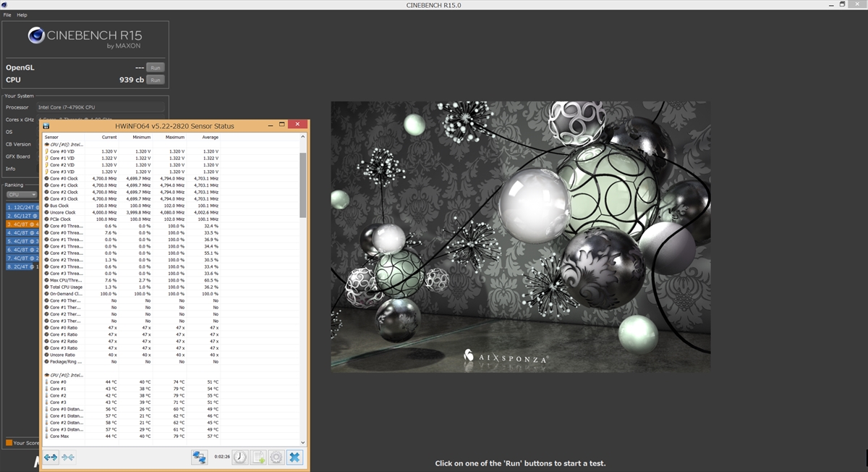Open the Help menu
The width and height of the screenshot is (868, 472).
[x=22, y=14]
